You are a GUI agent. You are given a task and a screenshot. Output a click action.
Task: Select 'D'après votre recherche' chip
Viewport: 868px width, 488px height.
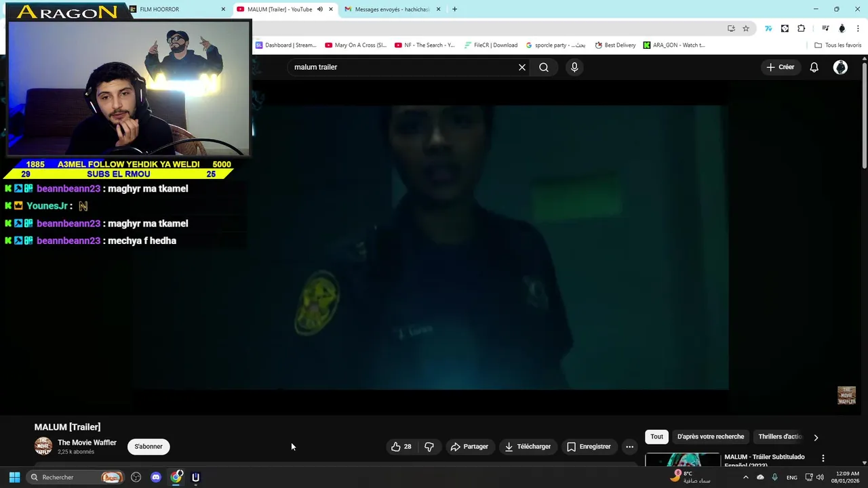pos(711,436)
